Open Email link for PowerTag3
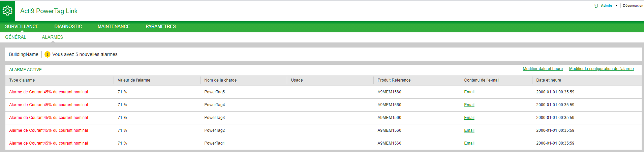 (x=469, y=118)
